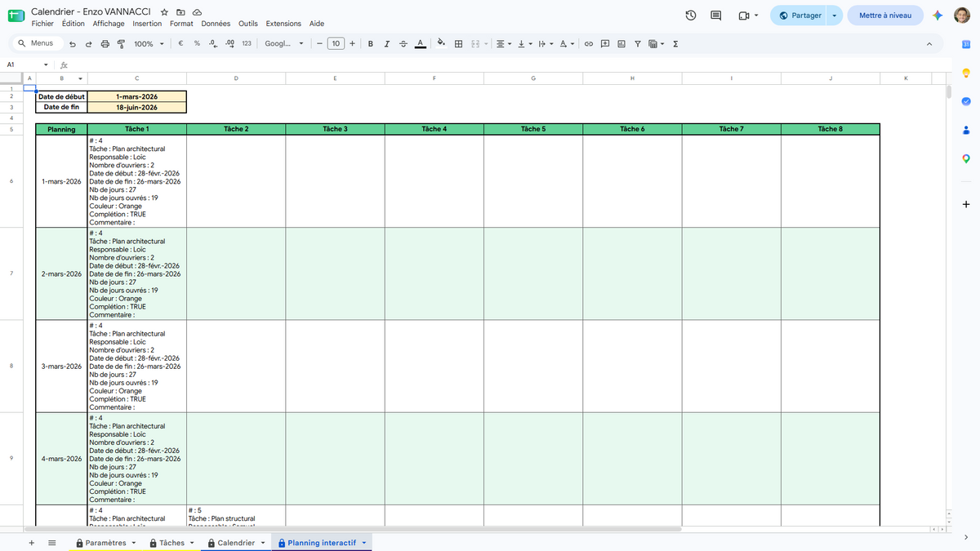Increase the font size

[352, 43]
